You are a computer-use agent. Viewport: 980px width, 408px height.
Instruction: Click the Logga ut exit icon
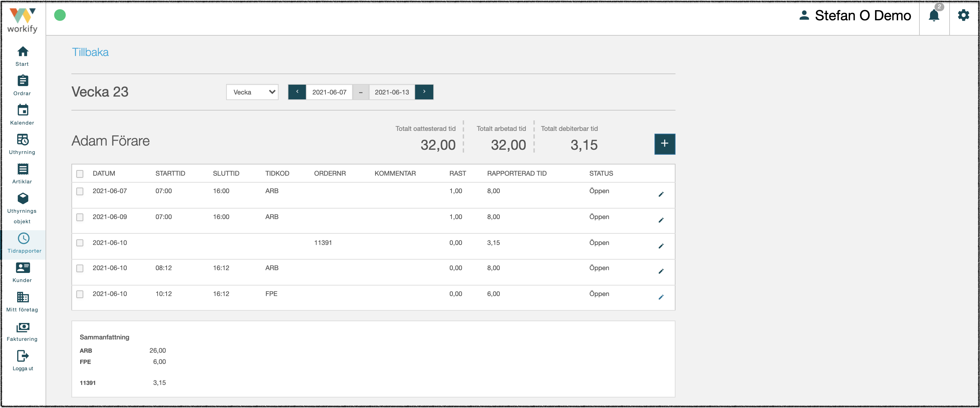[x=23, y=356]
